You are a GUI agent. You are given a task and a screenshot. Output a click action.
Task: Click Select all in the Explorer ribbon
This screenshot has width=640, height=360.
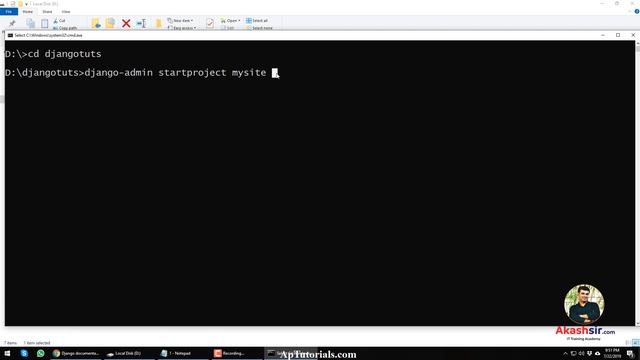257,20
